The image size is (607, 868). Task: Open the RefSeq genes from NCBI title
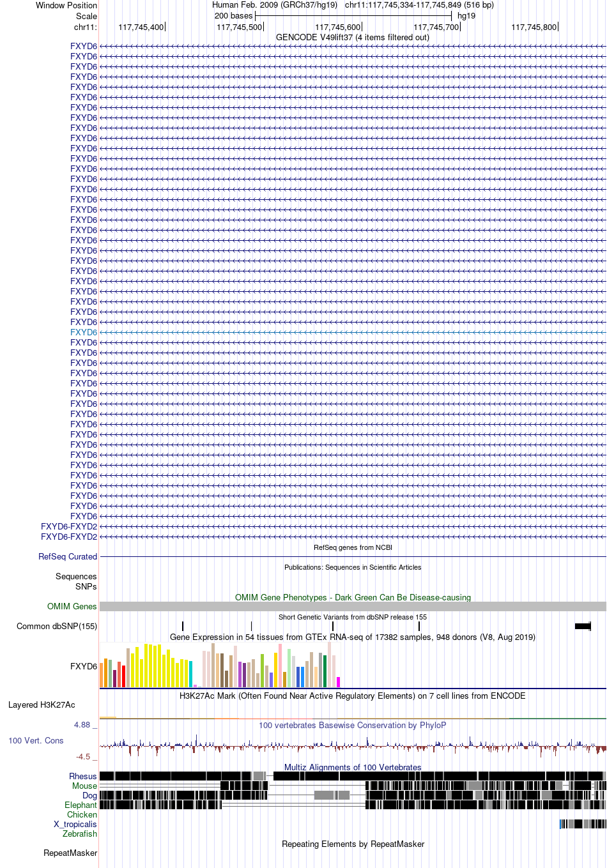[x=353, y=547]
